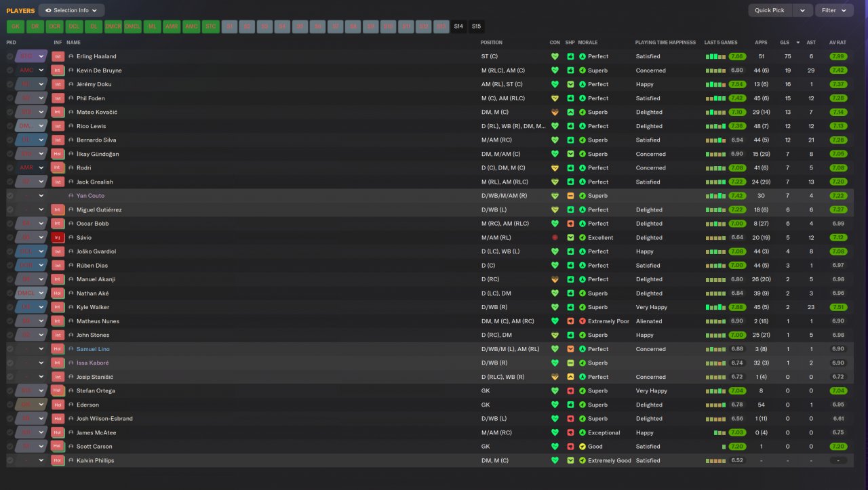Click Mateo Kovačić's orange condition heart
The width and height of the screenshot is (868, 490).
[x=555, y=113]
